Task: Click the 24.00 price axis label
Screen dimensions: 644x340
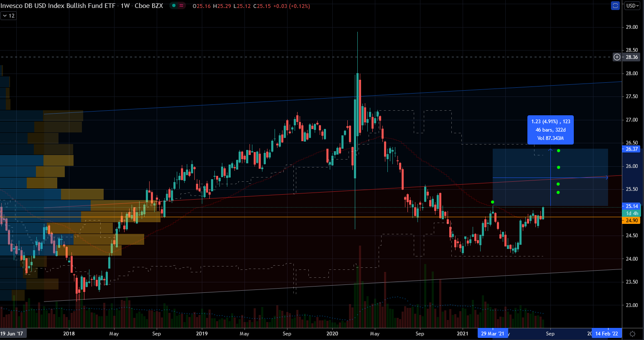Action: click(x=631, y=259)
